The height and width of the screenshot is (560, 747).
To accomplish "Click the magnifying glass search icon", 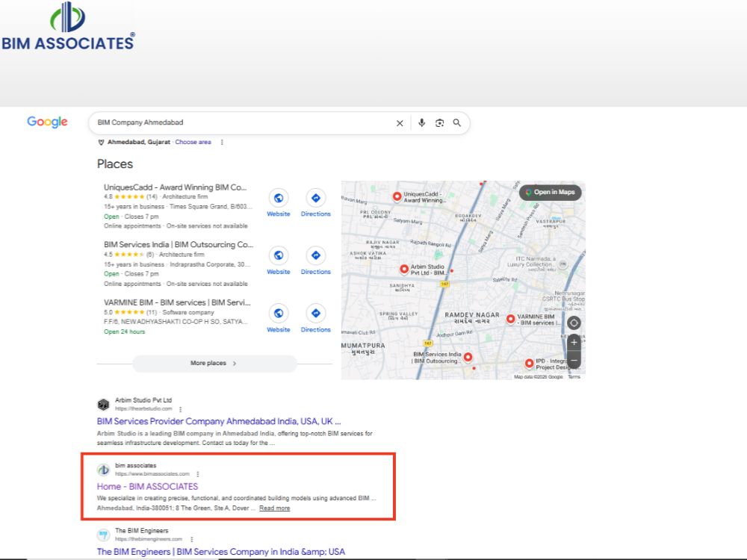I will (457, 123).
